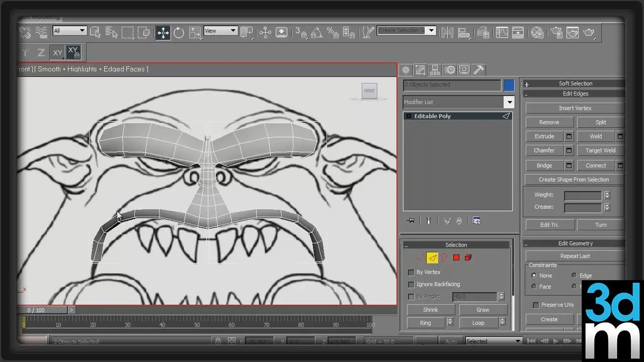Click the Pin Stack icon
The height and width of the screenshot is (362, 644).
coord(411,221)
